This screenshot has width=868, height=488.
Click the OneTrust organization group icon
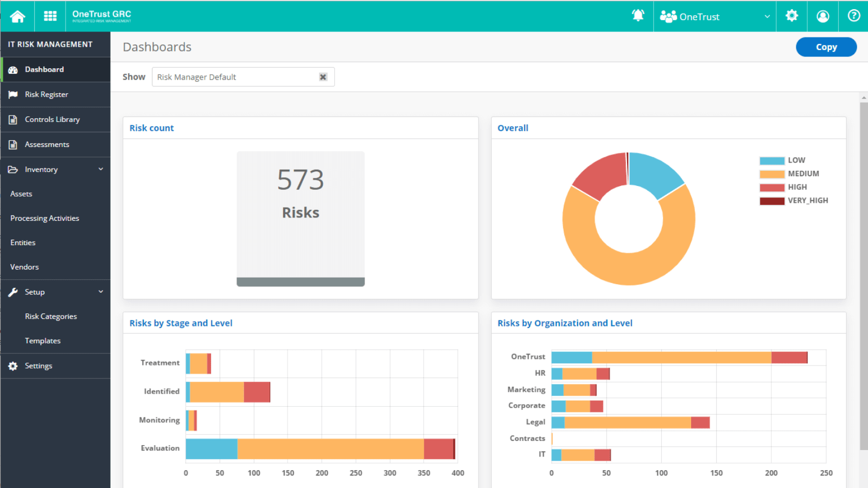pyautogui.click(x=668, y=16)
